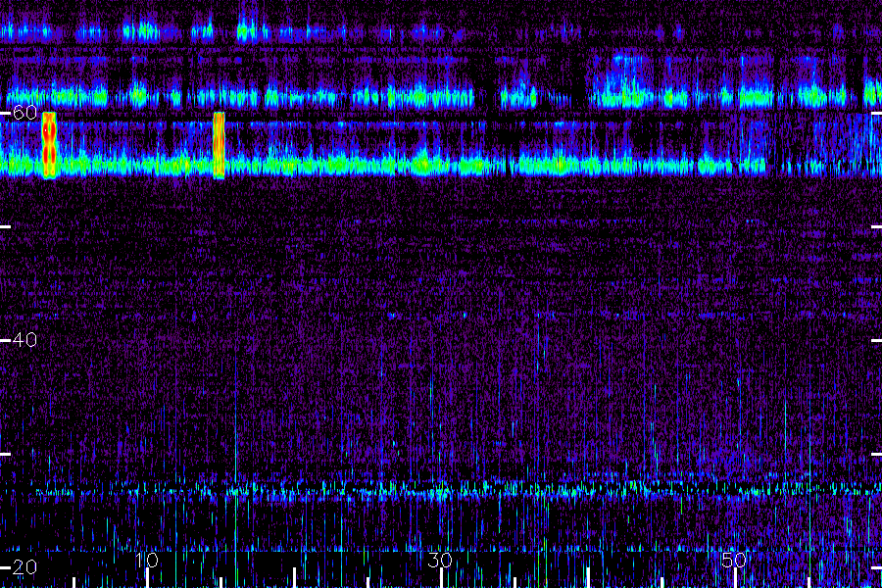This screenshot has width=882, height=588.
Task: Click the "50" time axis label
Action: tap(734, 560)
